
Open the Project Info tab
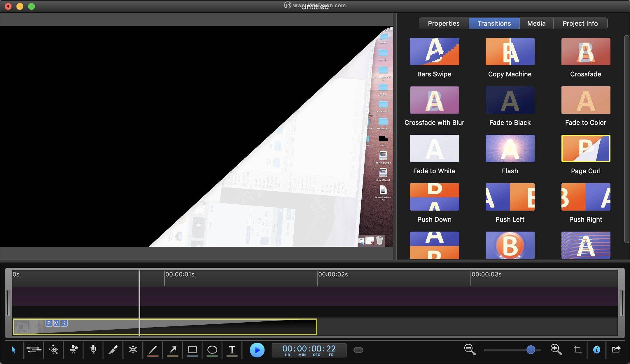[x=580, y=23]
